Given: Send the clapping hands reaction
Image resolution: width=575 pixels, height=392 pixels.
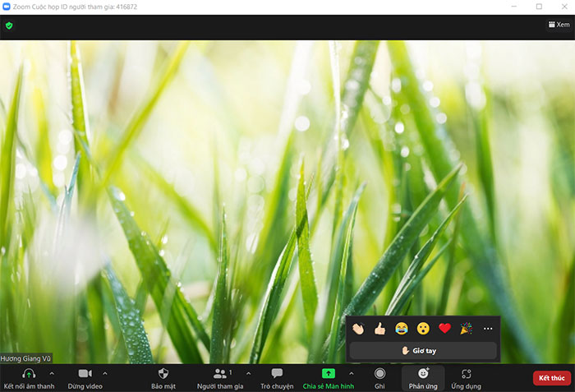Looking at the screenshot, I should [x=358, y=329].
